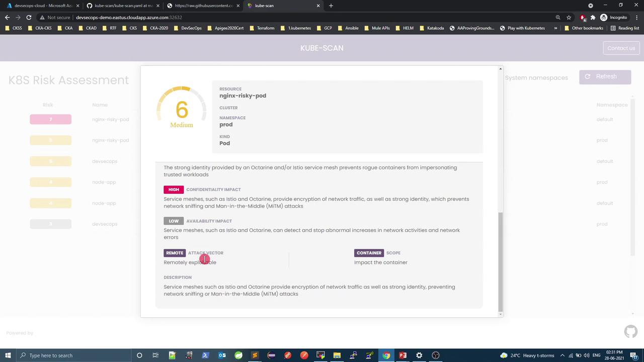Close the kube-scan browser tab
The width and height of the screenshot is (644, 362).
pyautogui.click(x=318, y=6)
